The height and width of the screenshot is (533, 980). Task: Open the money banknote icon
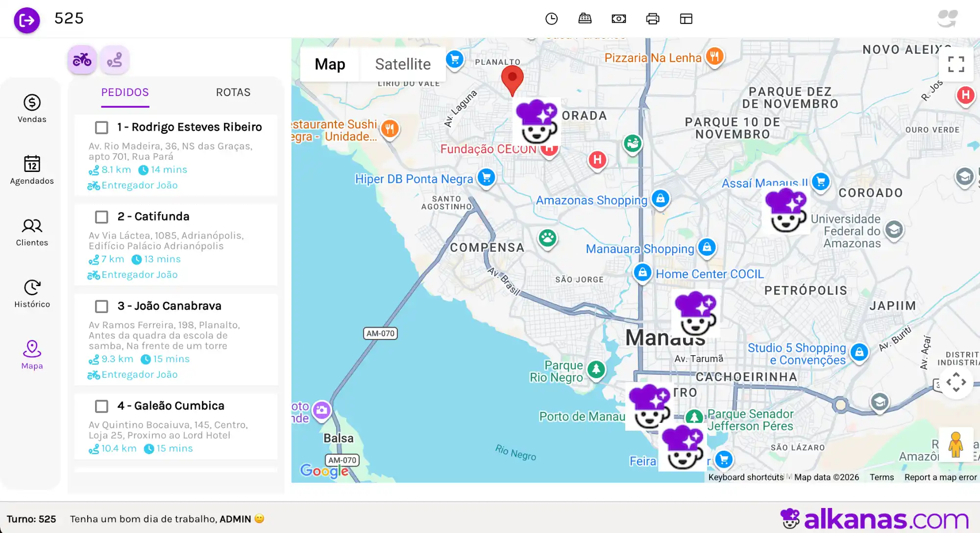point(618,19)
